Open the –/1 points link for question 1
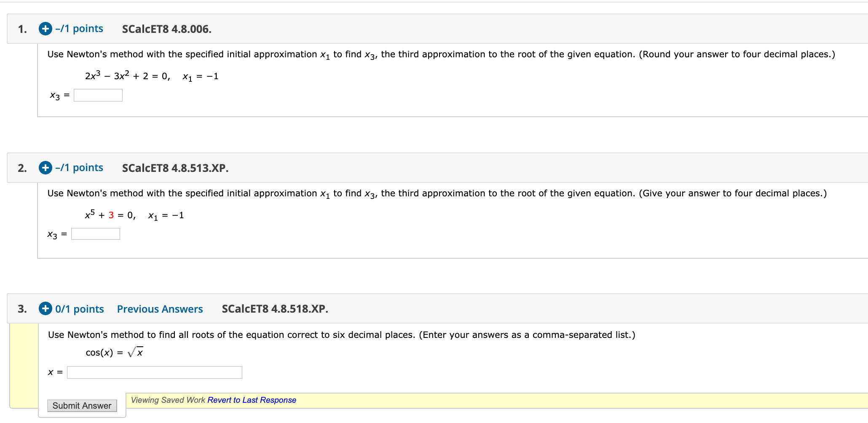868x423 pixels. [79, 29]
